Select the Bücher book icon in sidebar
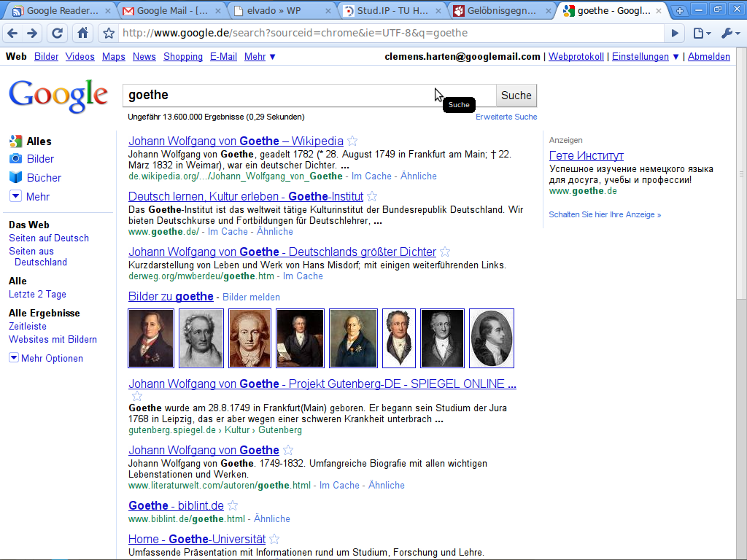This screenshot has height=560, width=747. pos(16,177)
